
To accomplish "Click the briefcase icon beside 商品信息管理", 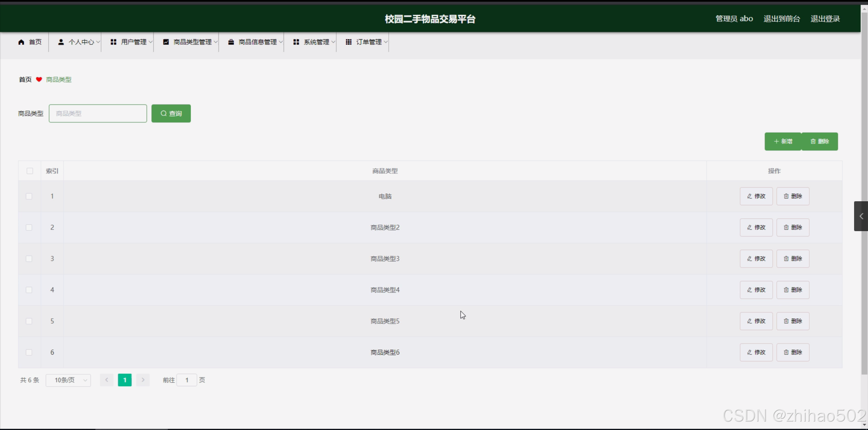I will [x=231, y=42].
